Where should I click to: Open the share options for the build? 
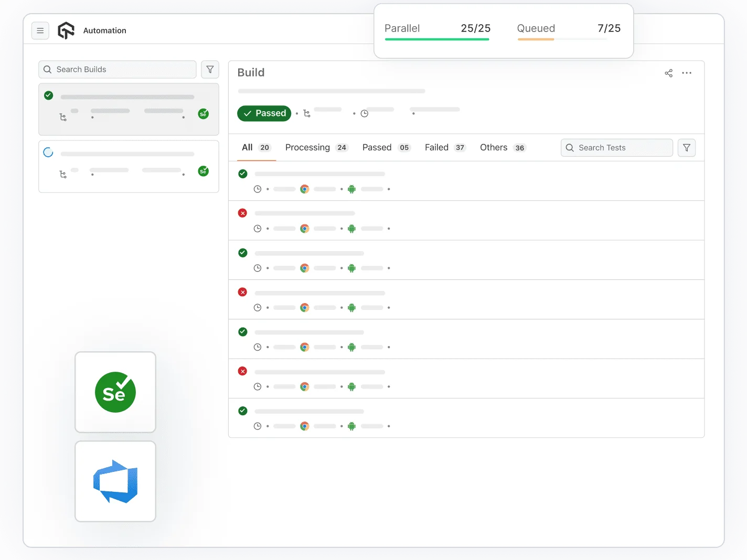[668, 73]
